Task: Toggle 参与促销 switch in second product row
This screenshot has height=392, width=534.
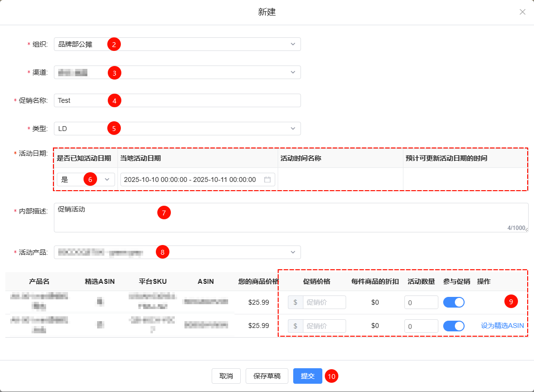Action: coord(454,326)
